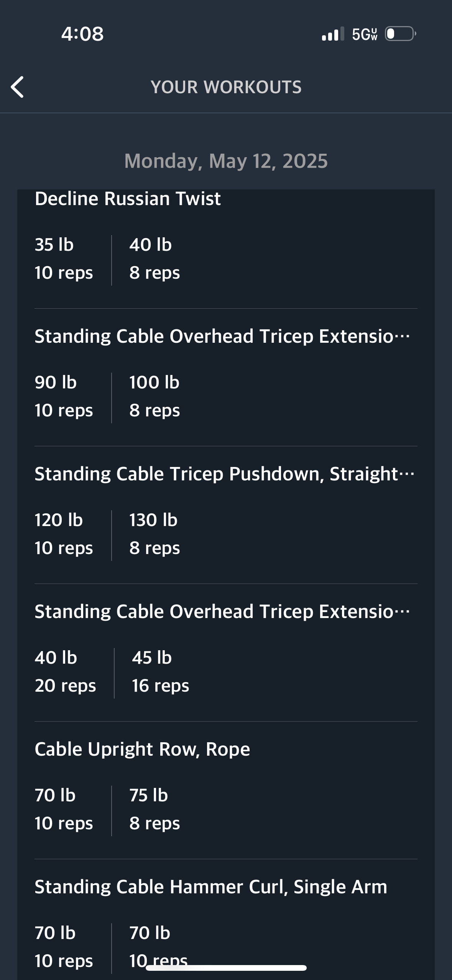Select the 120 lb pushdown set
Screen dimensions: 452x980
[64, 534]
